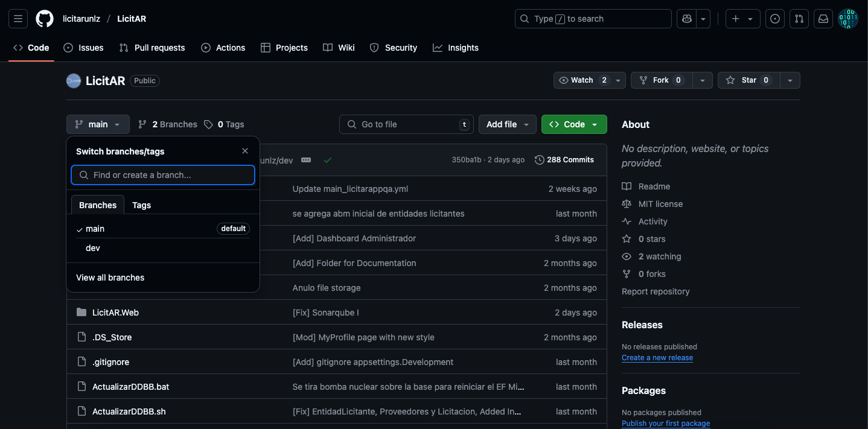Click Publish your first package link

click(x=666, y=424)
